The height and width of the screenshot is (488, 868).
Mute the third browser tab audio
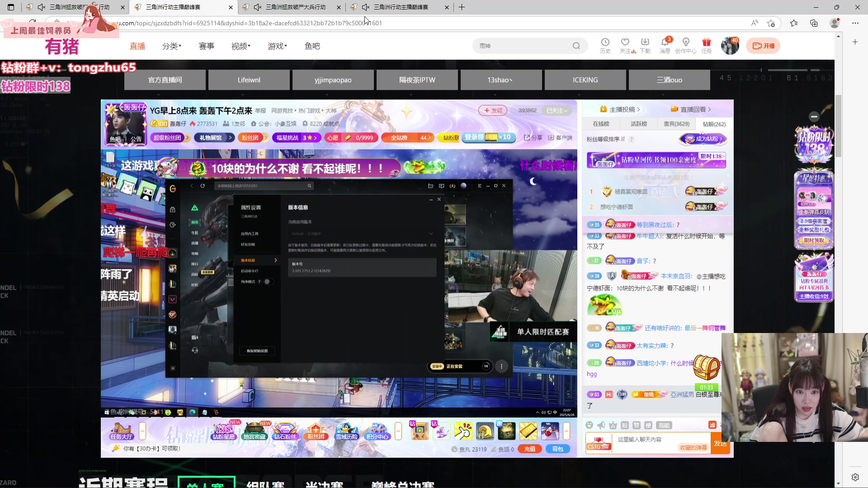click(x=258, y=7)
